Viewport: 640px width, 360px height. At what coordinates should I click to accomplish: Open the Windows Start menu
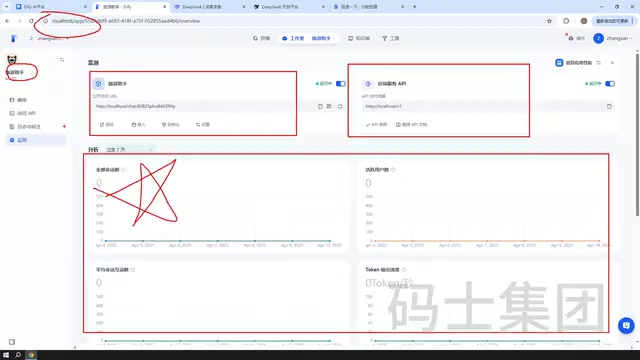tap(6, 355)
